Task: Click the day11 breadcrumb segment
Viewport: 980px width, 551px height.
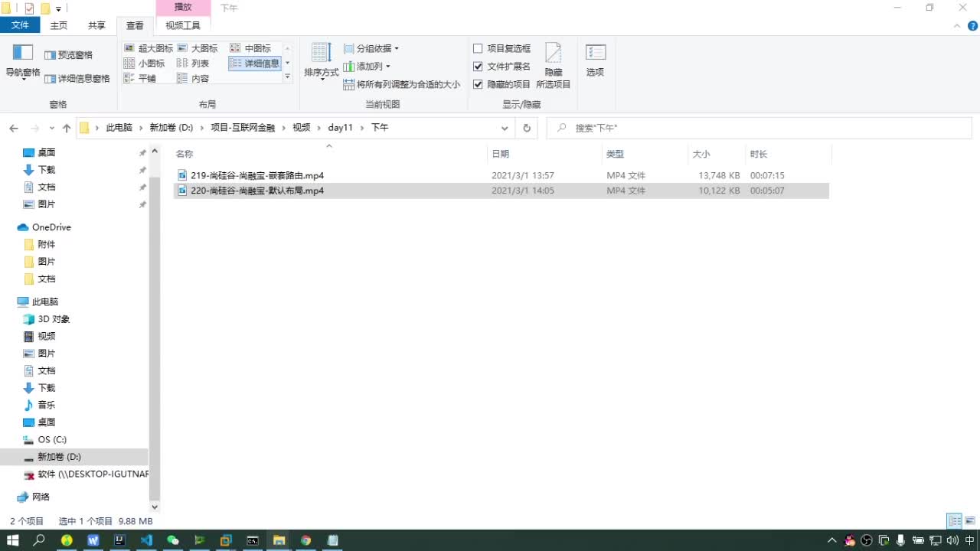Action: [x=340, y=128]
